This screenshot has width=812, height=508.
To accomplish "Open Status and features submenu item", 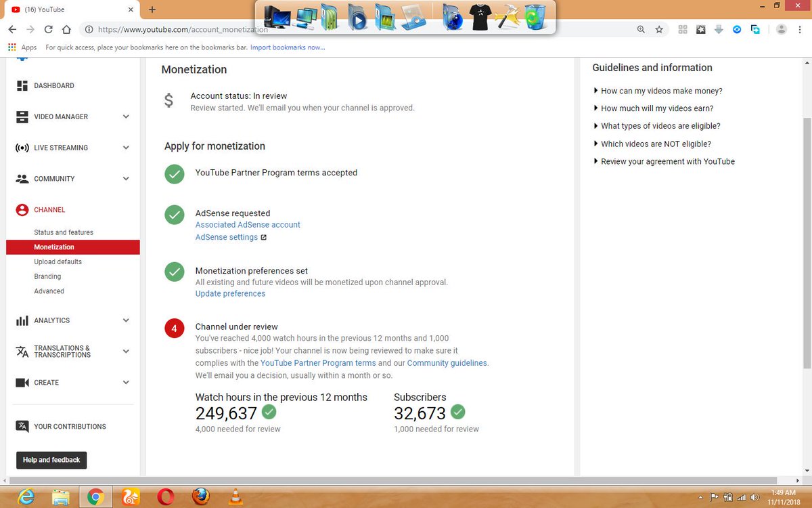I will 64,232.
